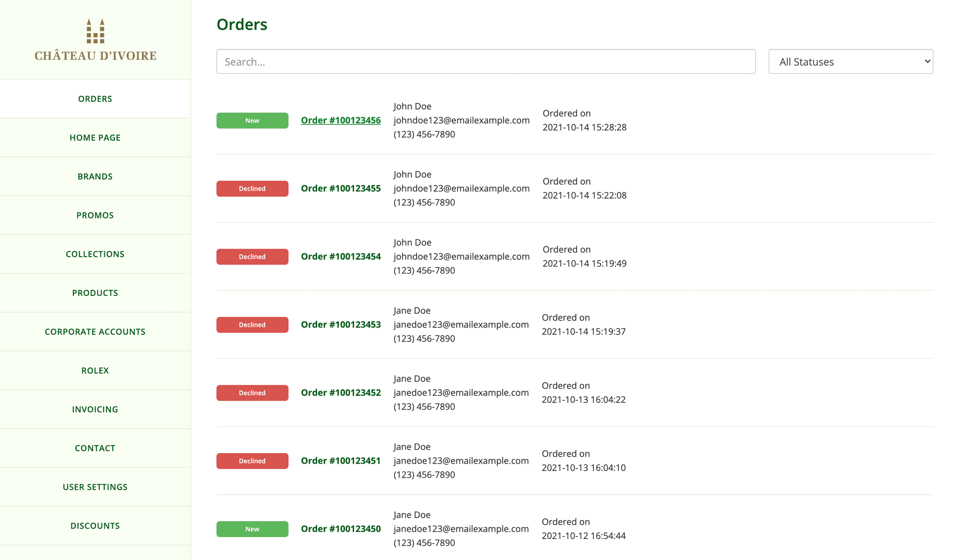Click the Declined badge on Order #100123455
959x560 pixels.
[252, 188]
